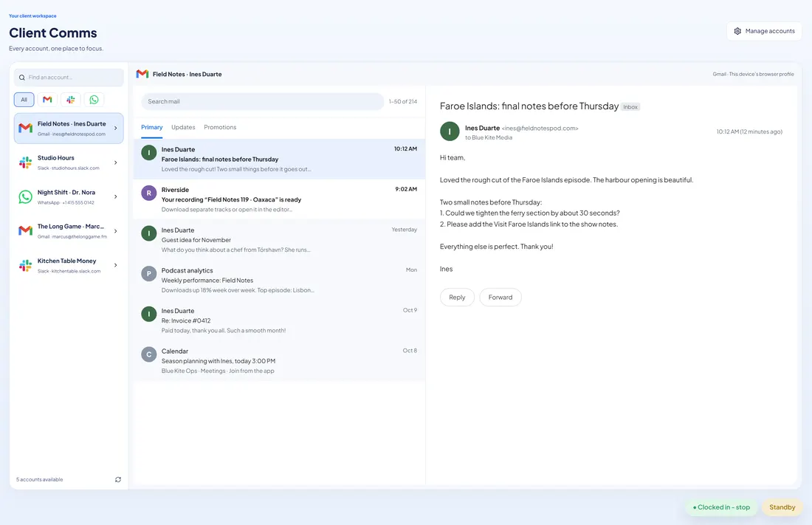Open Guest idea for November email
812x525 pixels.
[279, 240]
